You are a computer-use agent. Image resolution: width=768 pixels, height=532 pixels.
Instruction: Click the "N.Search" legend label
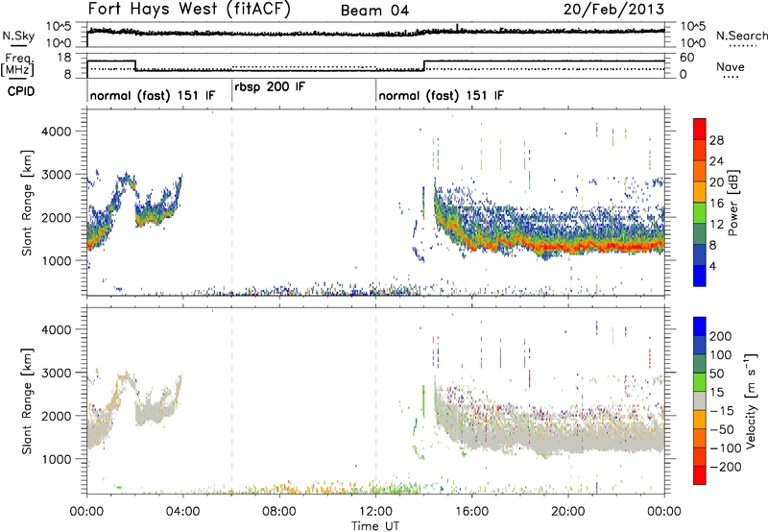click(741, 36)
